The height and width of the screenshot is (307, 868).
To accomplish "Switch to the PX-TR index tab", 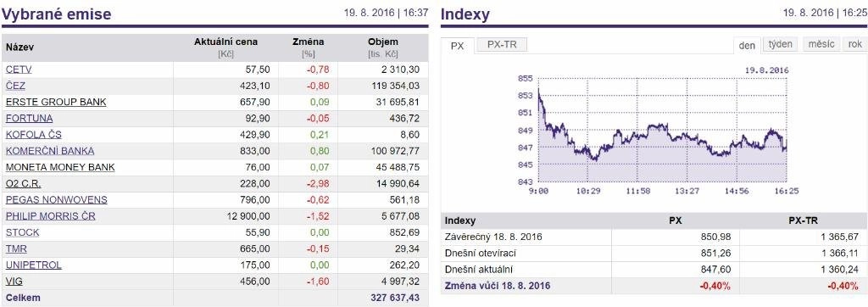I will click(502, 45).
